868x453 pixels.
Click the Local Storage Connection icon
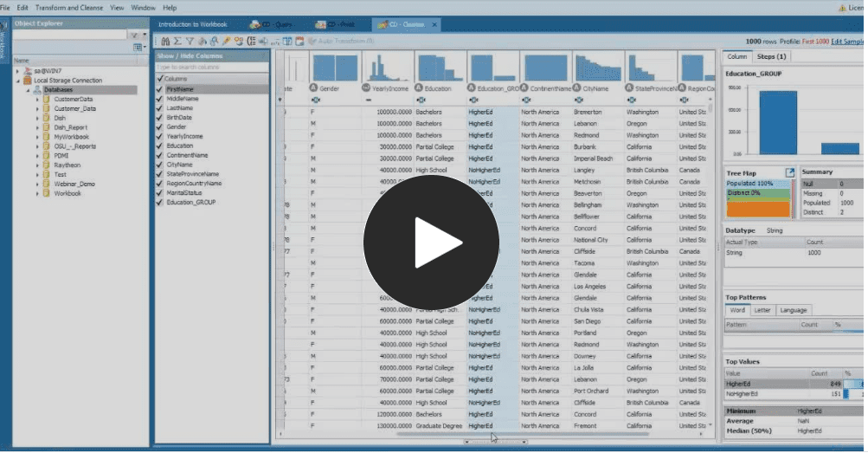pos(28,81)
